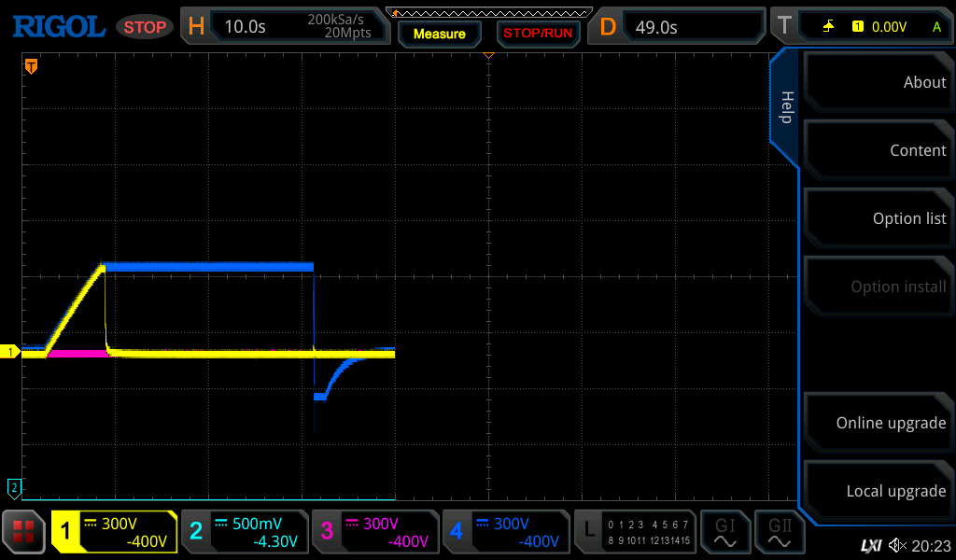Click the GI waveform generator icon
The height and width of the screenshot is (560, 956).
pyautogui.click(x=725, y=532)
